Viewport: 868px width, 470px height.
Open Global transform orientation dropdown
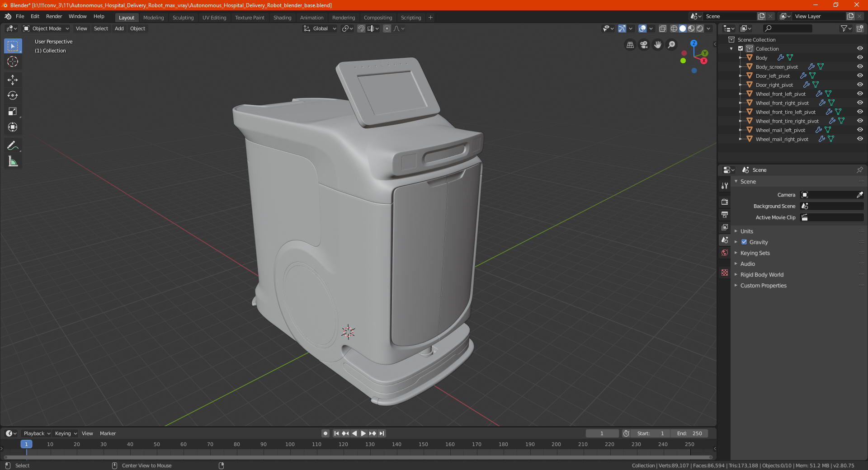pos(320,28)
